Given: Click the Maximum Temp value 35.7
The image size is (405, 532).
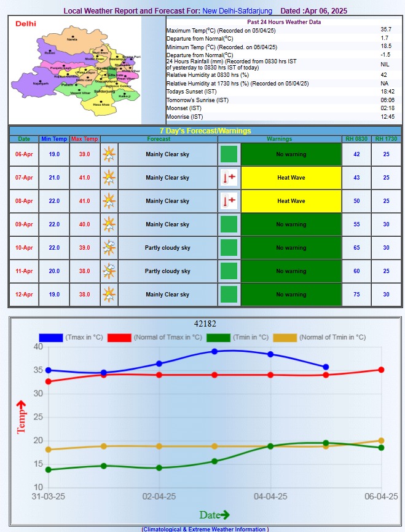Looking at the screenshot, I should pyautogui.click(x=386, y=30).
